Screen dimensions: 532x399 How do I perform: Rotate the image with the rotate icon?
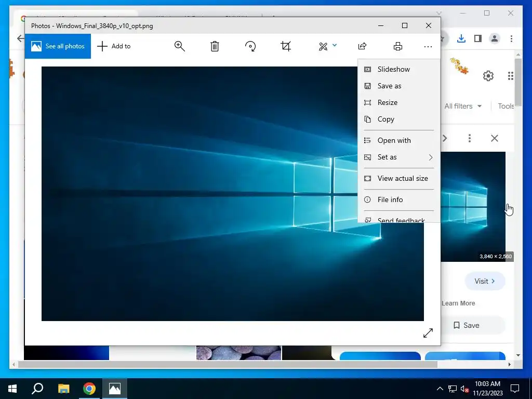tap(250, 46)
